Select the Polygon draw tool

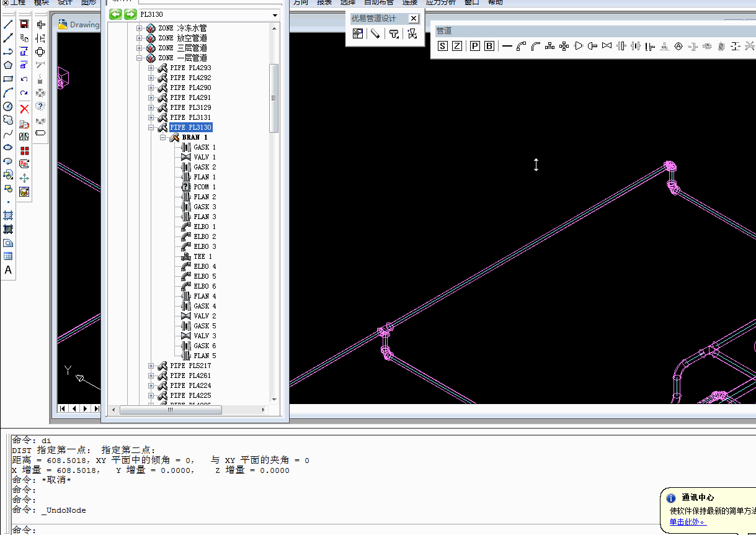[8, 65]
